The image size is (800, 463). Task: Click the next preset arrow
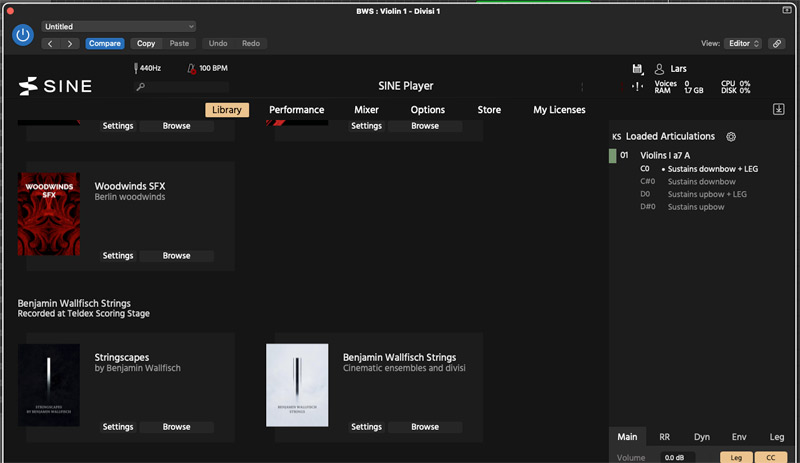pos(70,44)
